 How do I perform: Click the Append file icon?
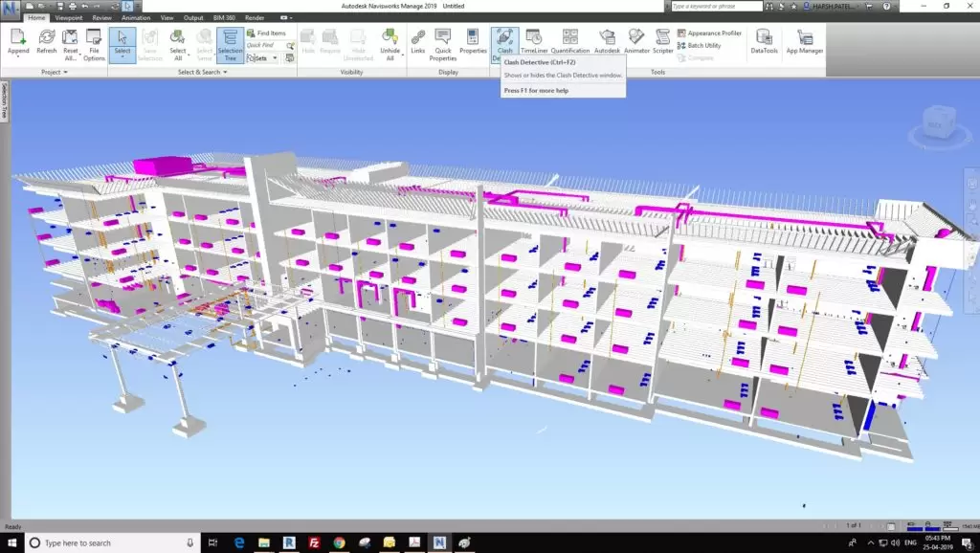pyautogui.click(x=19, y=42)
